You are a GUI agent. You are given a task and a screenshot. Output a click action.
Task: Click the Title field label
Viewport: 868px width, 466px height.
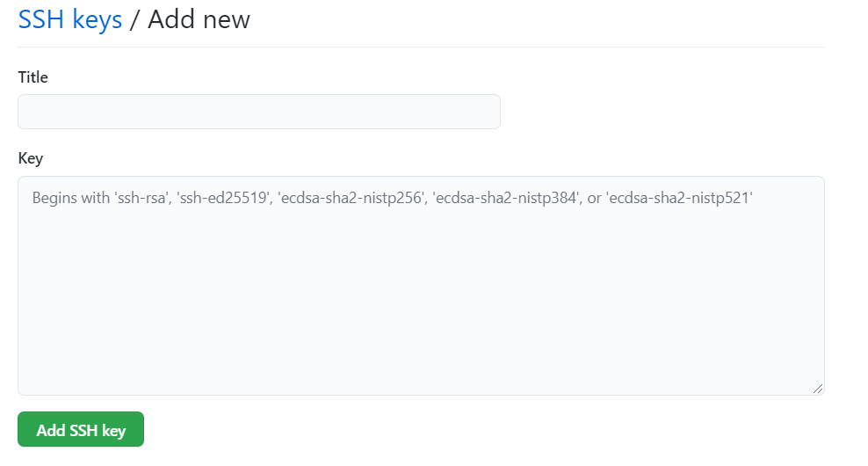pos(33,77)
